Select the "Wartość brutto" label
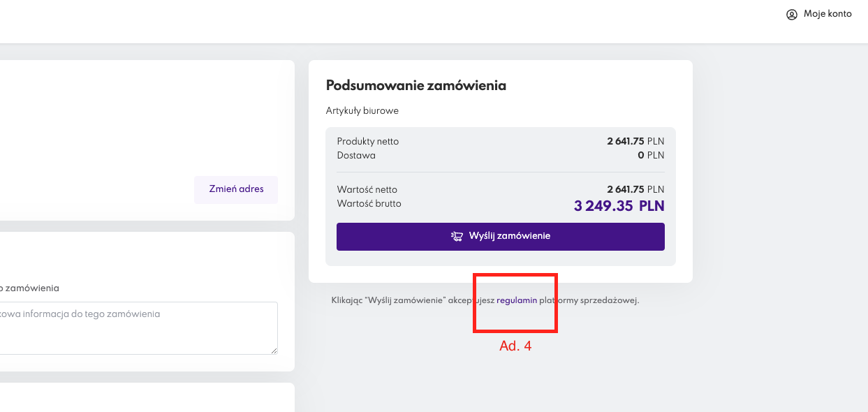Image resolution: width=868 pixels, height=412 pixels. pos(369,204)
